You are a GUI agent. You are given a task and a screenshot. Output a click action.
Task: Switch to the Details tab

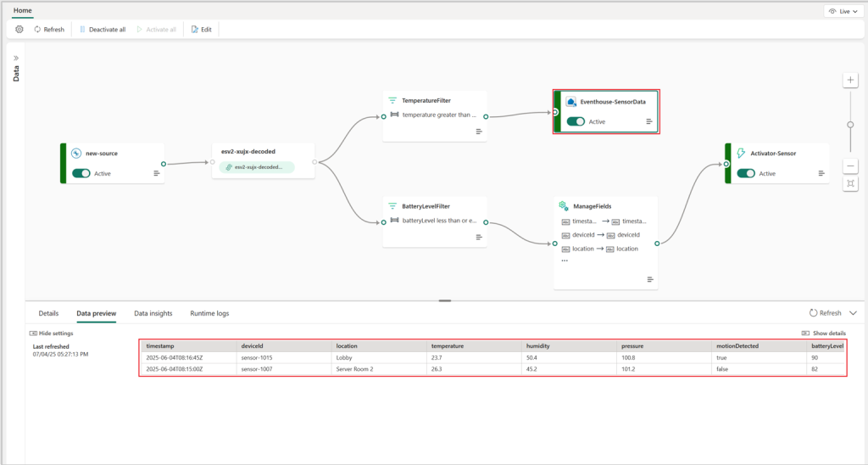[48, 313]
